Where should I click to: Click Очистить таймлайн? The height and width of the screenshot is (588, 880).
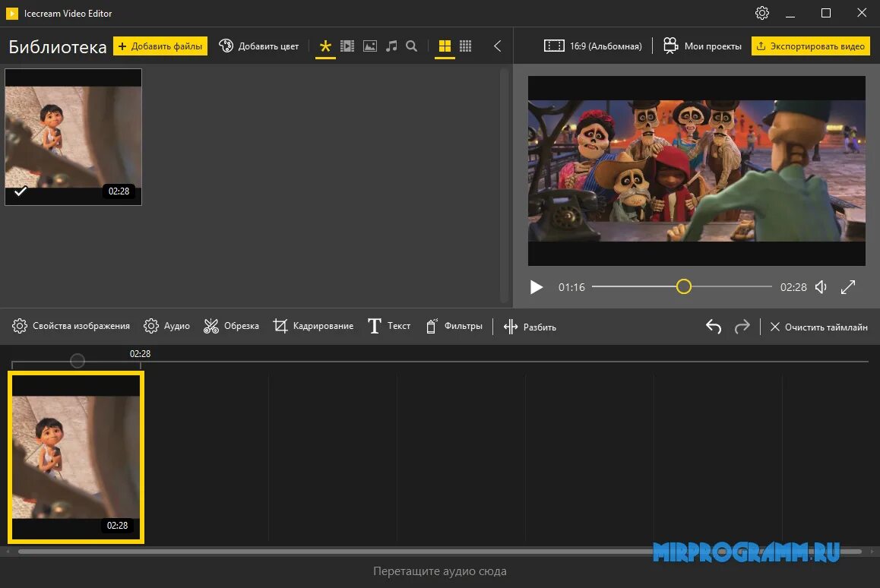(819, 327)
